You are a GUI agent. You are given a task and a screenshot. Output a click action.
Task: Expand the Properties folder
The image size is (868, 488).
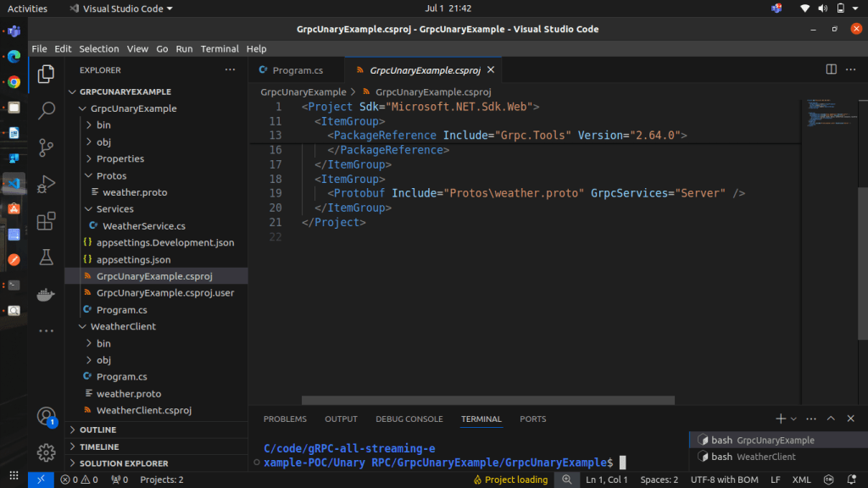120,158
